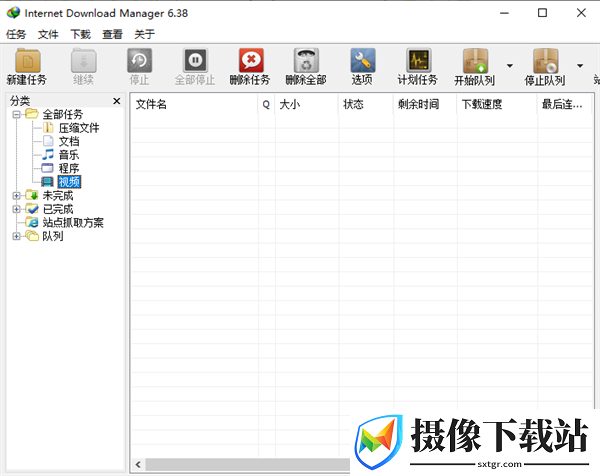The width and height of the screenshot is (600, 476).
Task: Open 选项 (options) wrench icon
Action: pyautogui.click(x=362, y=60)
